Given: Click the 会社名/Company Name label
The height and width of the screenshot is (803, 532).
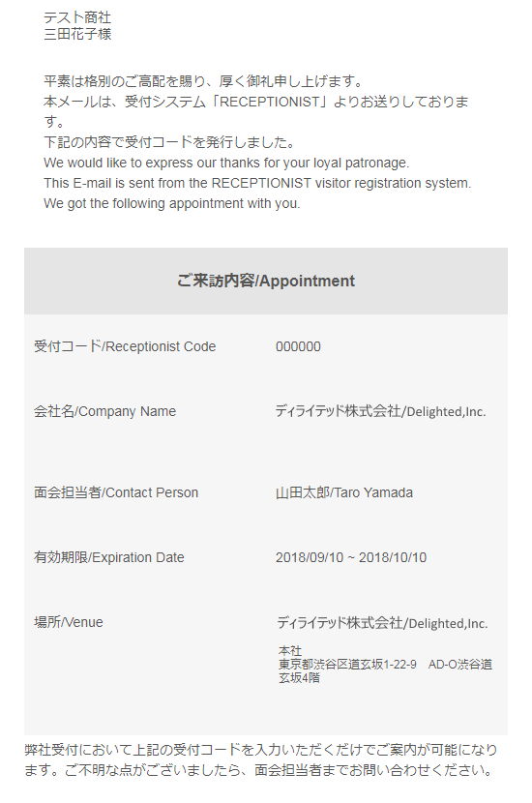Looking at the screenshot, I should [x=105, y=411].
